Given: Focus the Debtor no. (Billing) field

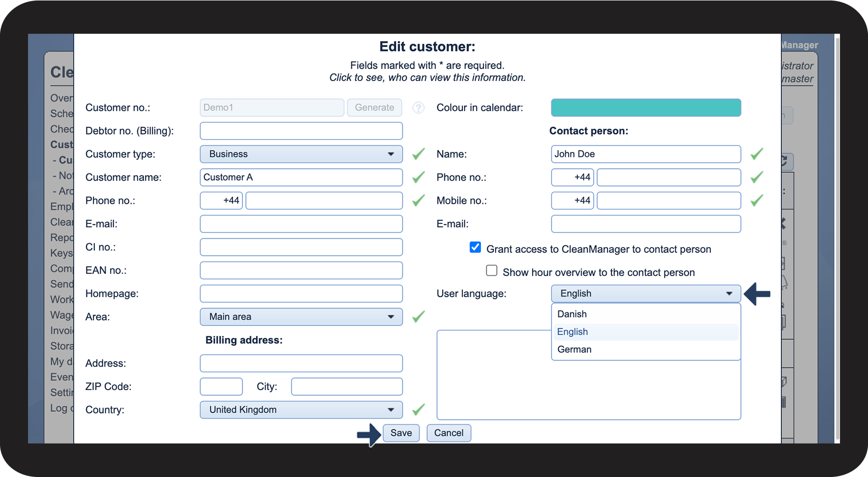Looking at the screenshot, I should tap(301, 131).
